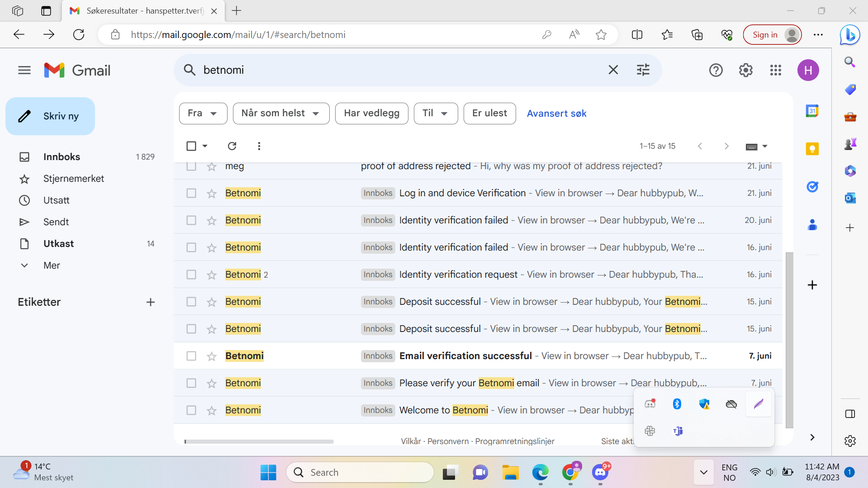Select the Email verification successful email checkbox

191,356
